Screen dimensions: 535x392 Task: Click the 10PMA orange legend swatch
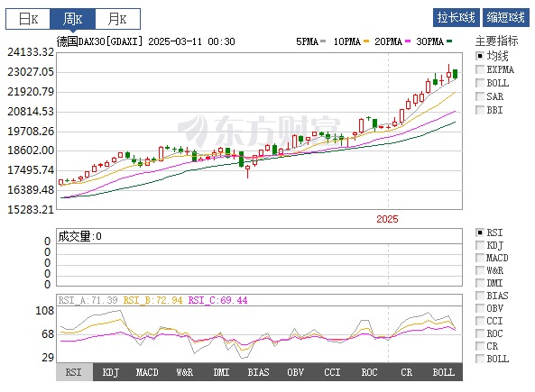[x=366, y=41]
